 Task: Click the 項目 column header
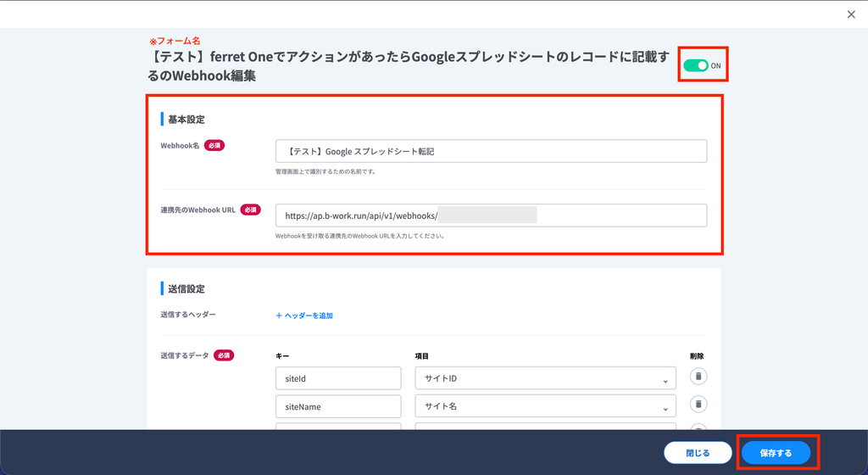click(x=422, y=356)
